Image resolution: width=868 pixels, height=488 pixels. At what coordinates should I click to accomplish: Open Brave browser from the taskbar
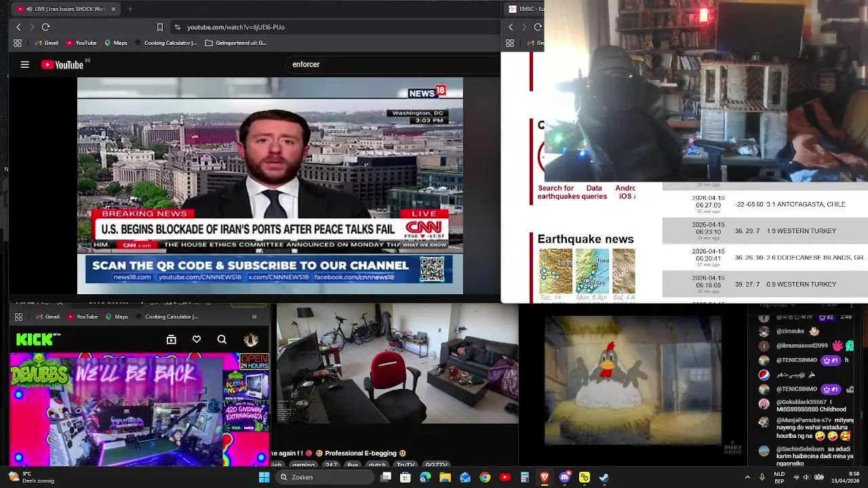[545, 477]
